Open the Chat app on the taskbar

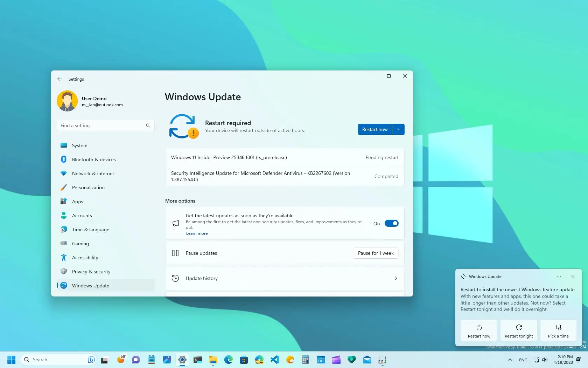136,360
